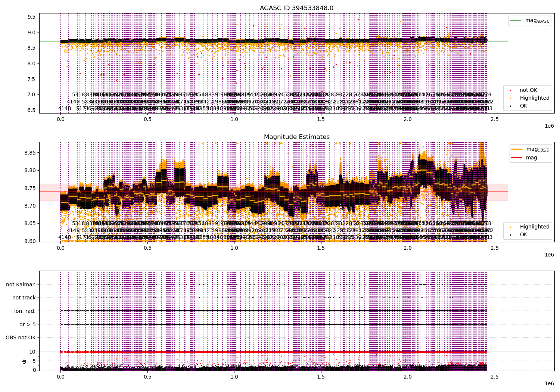Click the top plot's 'Highlighted' legend entry
Image resolution: width=560 pixels, height=392 pixels.
[x=535, y=98]
